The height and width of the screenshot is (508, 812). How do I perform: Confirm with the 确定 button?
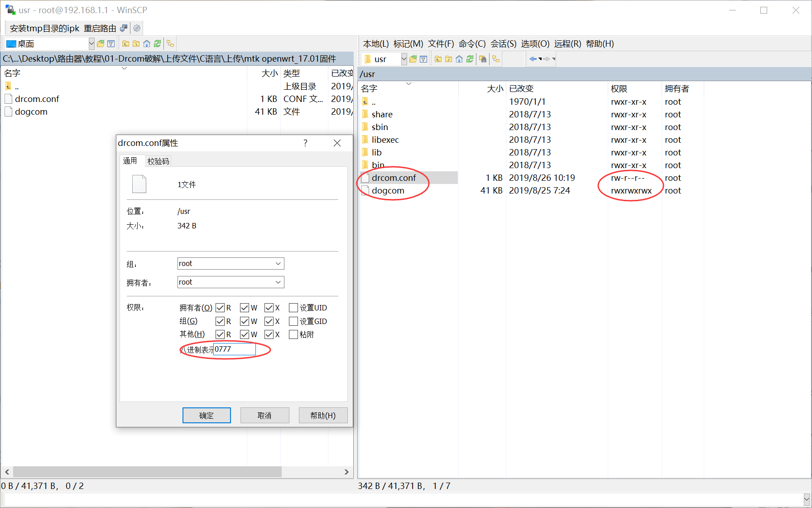click(x=207, y=416)
